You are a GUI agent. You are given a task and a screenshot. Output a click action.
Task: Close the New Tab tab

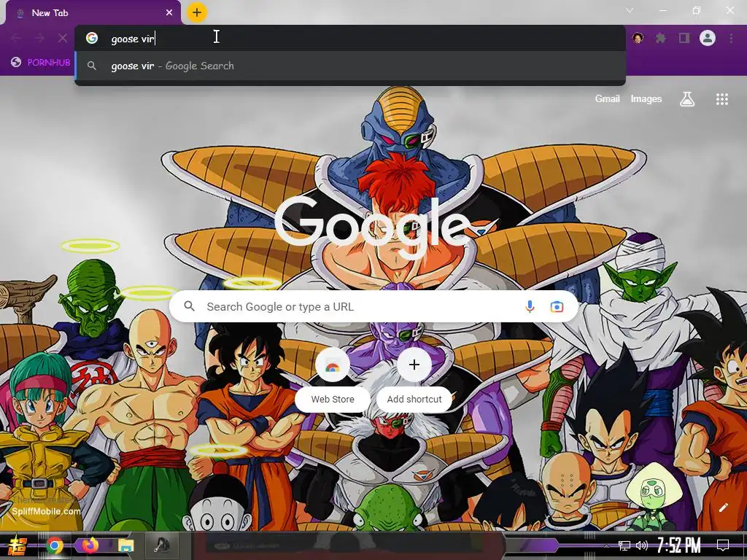click(169, 13)
